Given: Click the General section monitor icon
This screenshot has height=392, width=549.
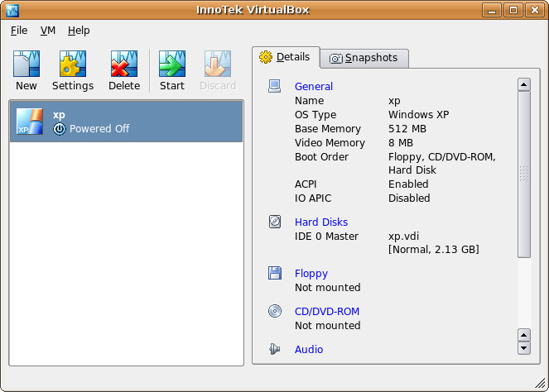Looking at the screenshot, I should [x=275, y=86].
